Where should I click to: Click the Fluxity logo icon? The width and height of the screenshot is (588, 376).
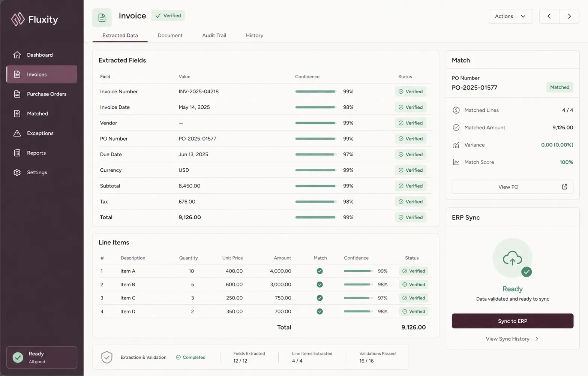click(18, 19)
